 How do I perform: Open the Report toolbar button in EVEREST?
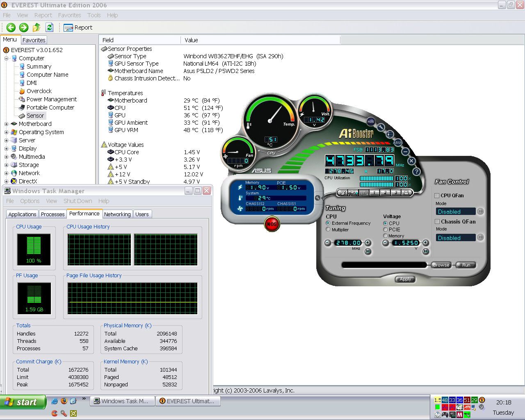pos(78,27)
